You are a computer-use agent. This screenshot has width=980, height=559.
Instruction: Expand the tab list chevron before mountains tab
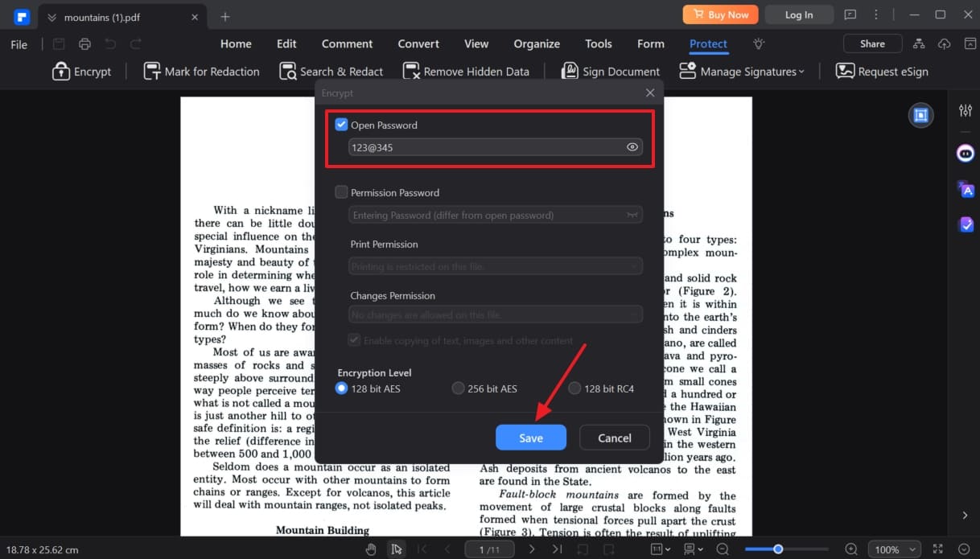pyautogui.click(x=52, y=17)
